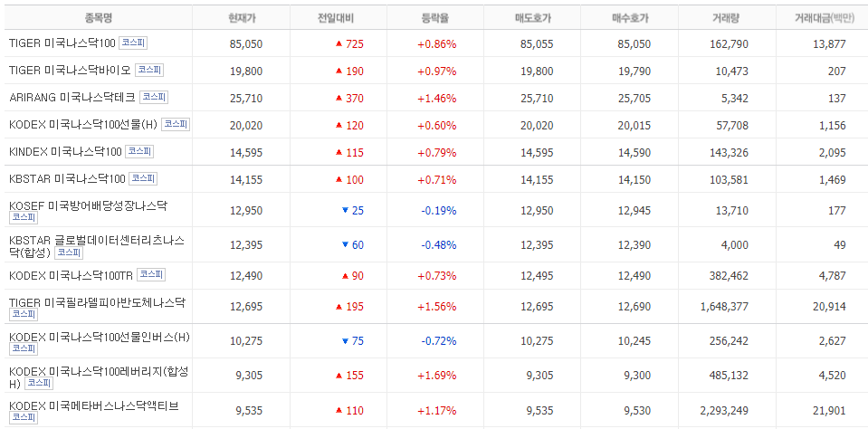Open KODEX 미국나스닥100레버리지(합성 H) link
The image size is (868, 429).
pyautogui.click(x=99, y=377)
